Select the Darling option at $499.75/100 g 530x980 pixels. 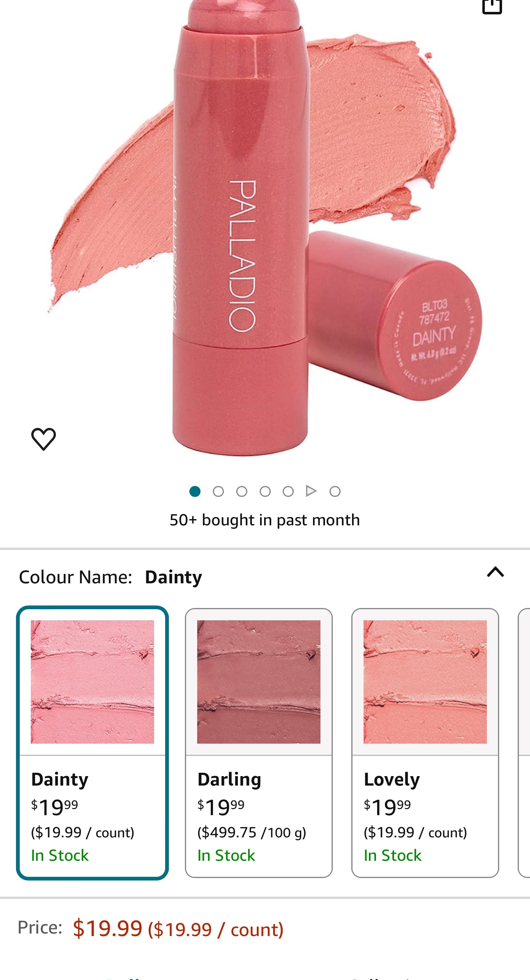tap(259, 743)
